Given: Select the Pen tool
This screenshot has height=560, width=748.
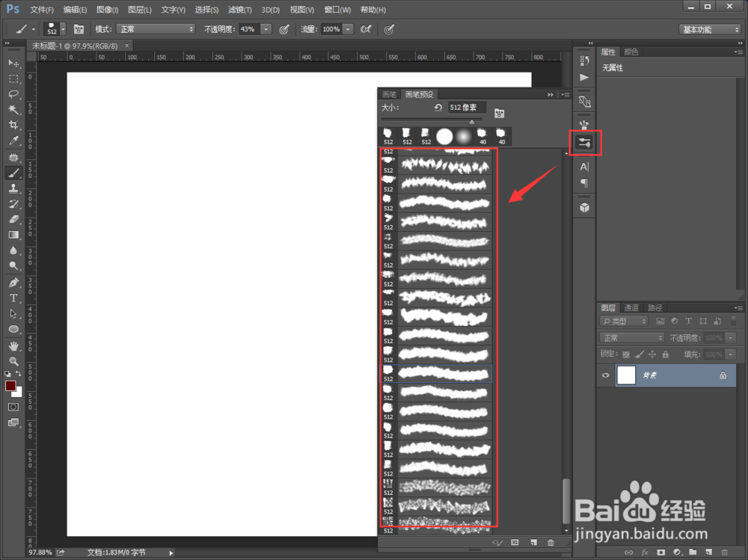Looking at the screenshot, I should (13, 283).
